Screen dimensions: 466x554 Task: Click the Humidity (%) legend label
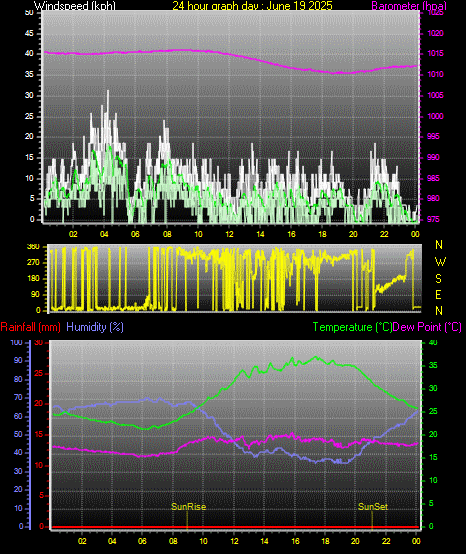click(x=95, y=327)
